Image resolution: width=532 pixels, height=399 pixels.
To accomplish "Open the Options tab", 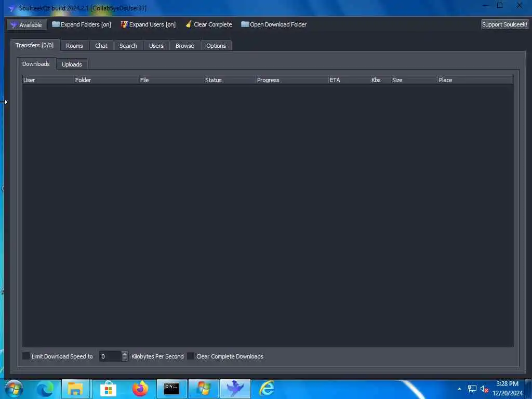I will click(216, 46).
